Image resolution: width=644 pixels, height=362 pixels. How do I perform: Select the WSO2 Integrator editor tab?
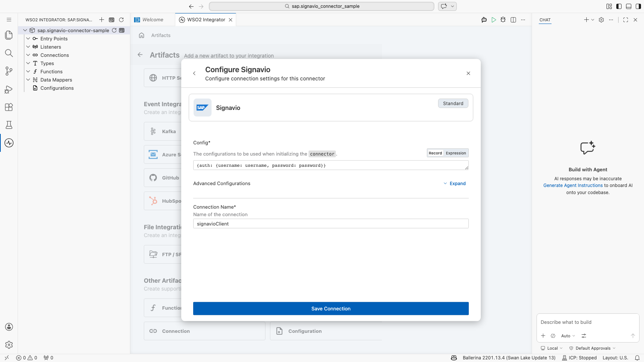tap(206, 20)
